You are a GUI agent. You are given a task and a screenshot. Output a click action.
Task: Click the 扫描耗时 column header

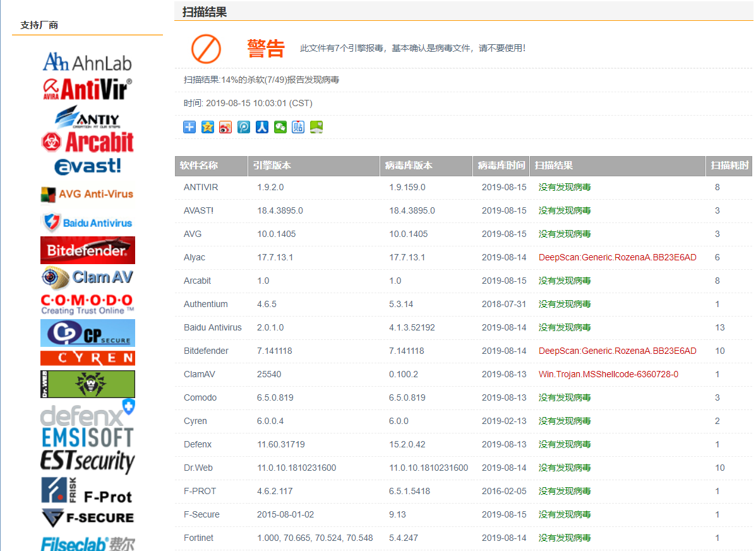tap(729, 166)
